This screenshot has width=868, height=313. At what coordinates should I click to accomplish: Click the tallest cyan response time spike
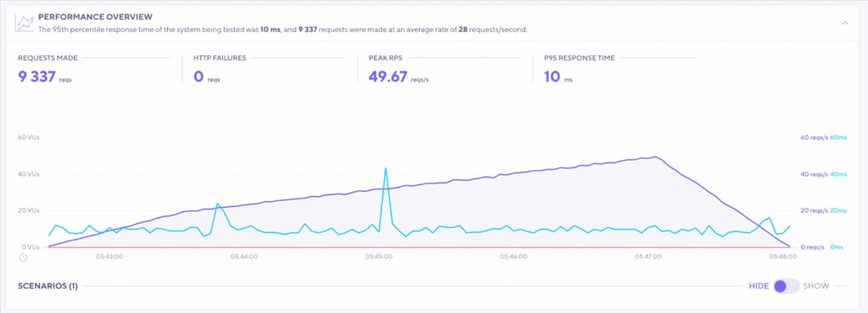pos(386,169)
